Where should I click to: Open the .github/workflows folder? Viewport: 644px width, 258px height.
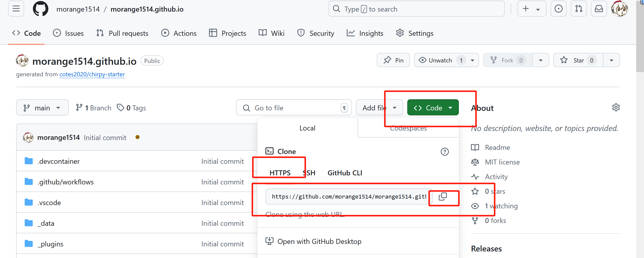point(66,182)
